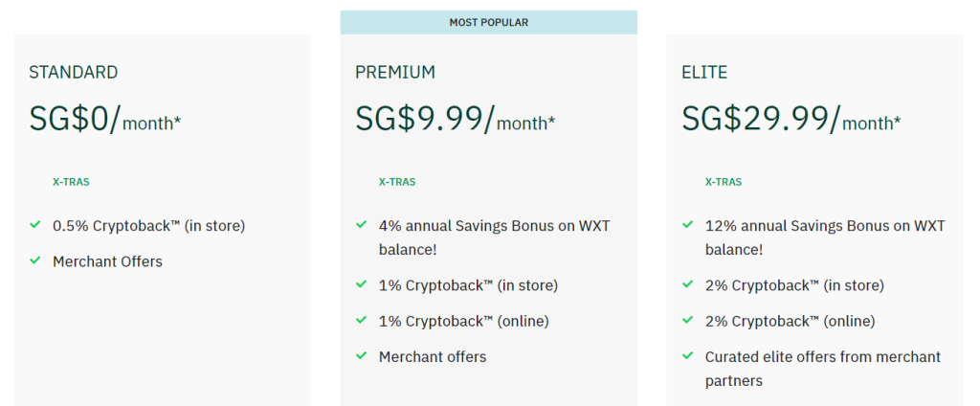Click checkmark next to 2% Cryptoback (in store)
Image resolution: width=980 pixels, height=406 pixels.
(x=688, y=284)
